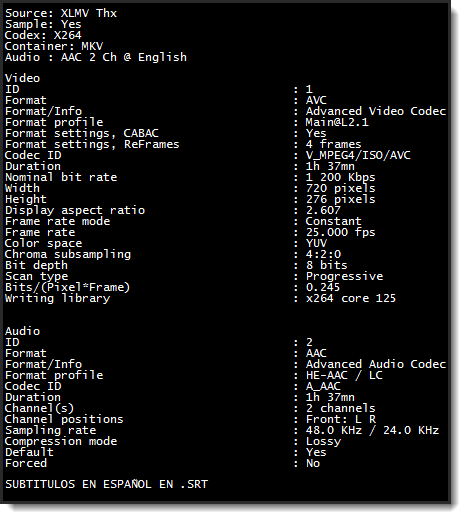Click the Frame rate 25.000 fps value

[x=340, y=232]
